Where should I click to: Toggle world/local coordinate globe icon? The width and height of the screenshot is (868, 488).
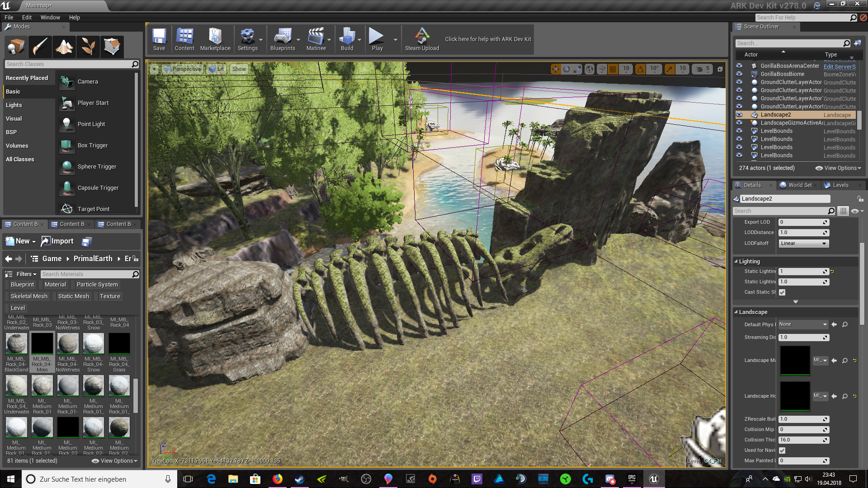tap(590, 69)
